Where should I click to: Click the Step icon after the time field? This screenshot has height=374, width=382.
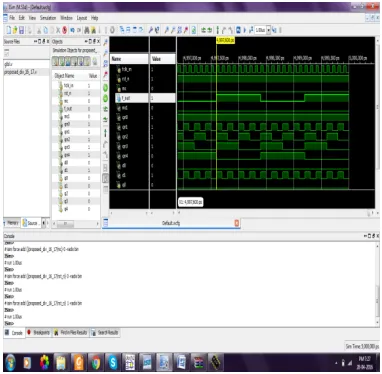[274, 30]
